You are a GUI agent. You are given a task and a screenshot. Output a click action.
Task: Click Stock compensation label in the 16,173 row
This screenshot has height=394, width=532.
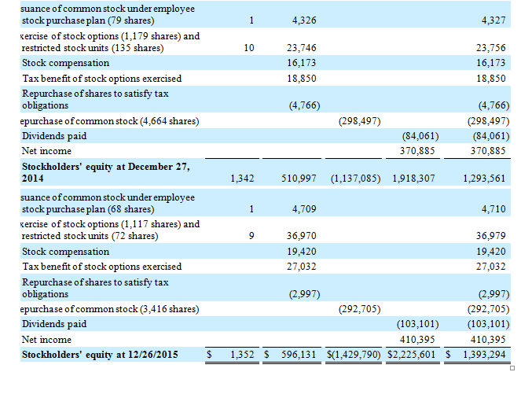click(x=65, y=64)
